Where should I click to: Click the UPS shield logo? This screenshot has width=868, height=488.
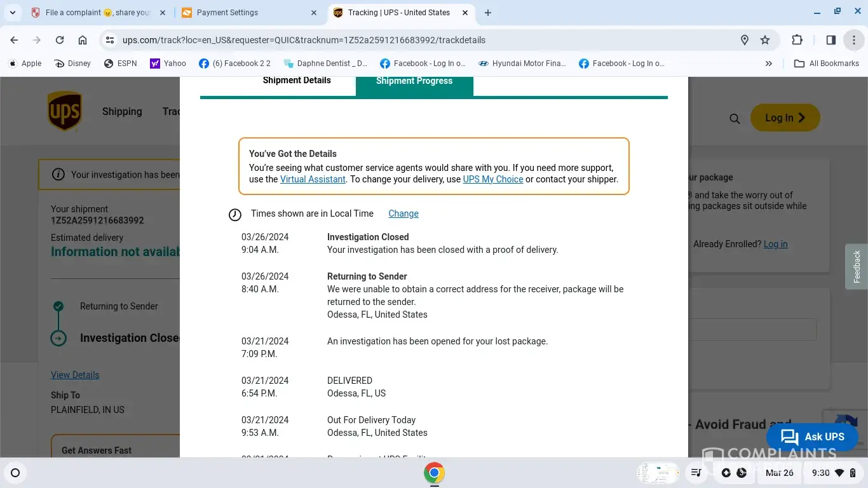[x=65, y=111]
